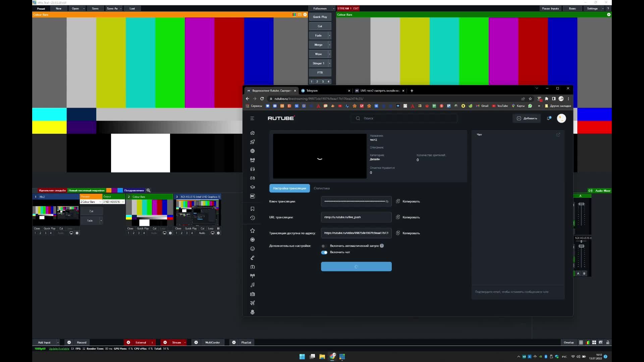This screenshot has width=644, height=362.
Task: Open Colour Bars input settings gear
Action: [x=170, y=233]
